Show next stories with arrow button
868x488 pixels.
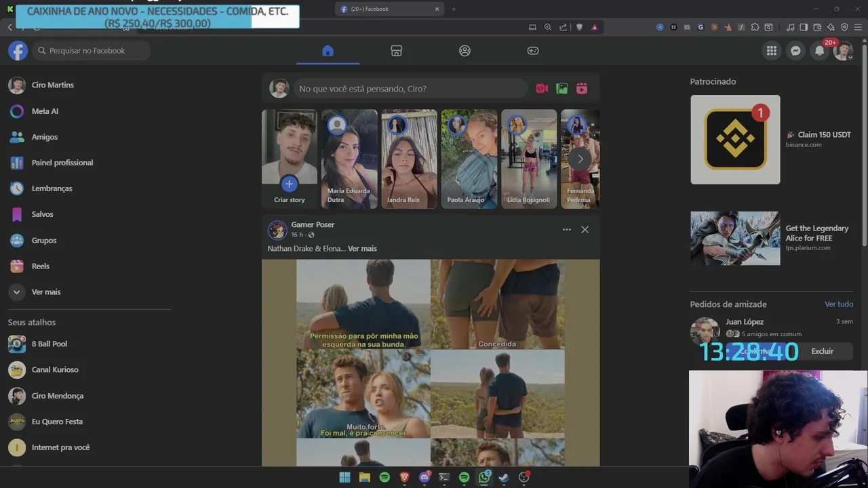coord(580,159)
